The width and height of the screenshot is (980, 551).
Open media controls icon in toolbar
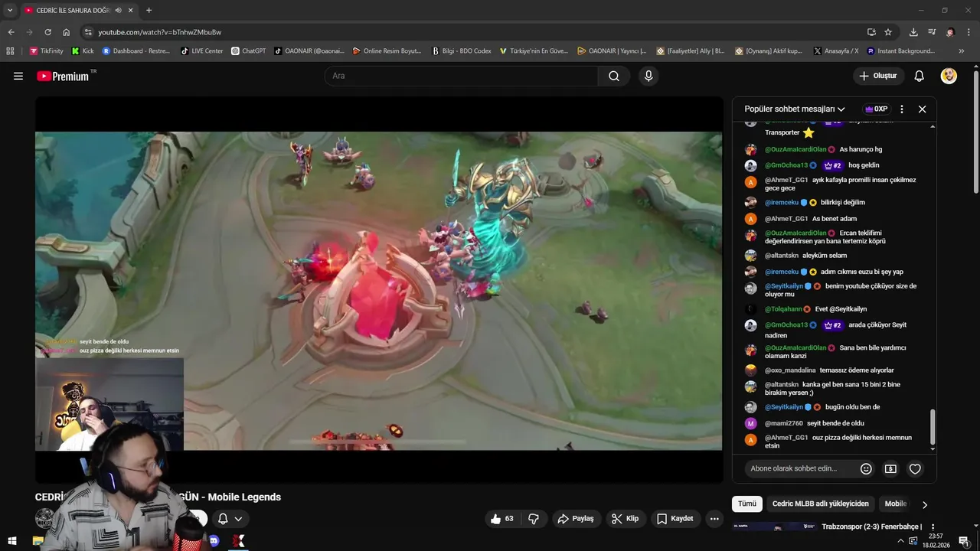pos(932,32)
